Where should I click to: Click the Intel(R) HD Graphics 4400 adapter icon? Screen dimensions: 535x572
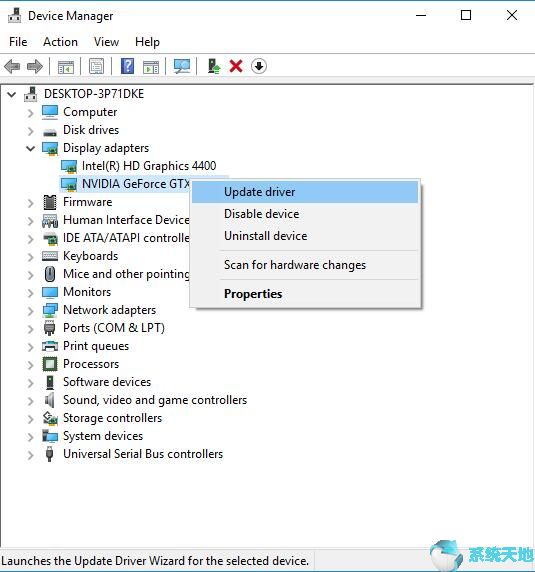pyautogui.click(x=69, y=166)
